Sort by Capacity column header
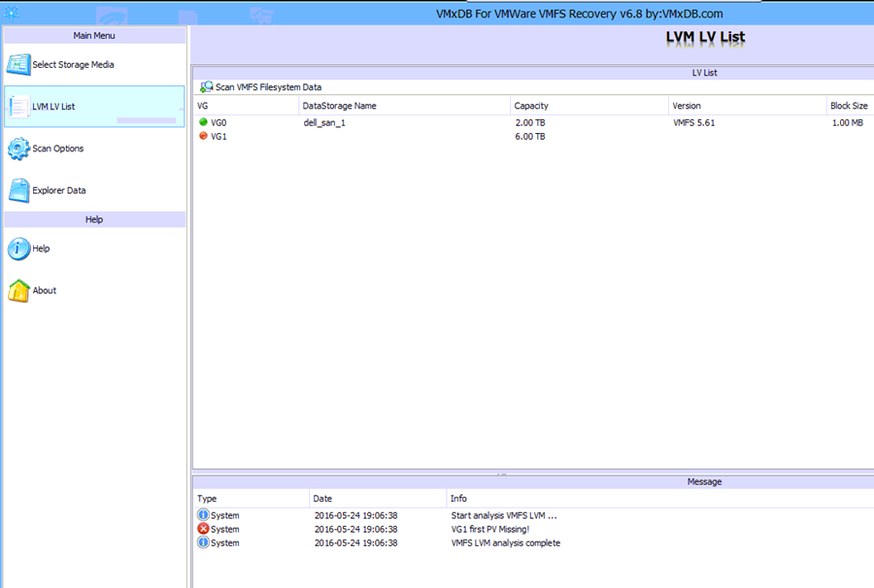The width and height of the screenshot is (874, 588). [589, 106]
